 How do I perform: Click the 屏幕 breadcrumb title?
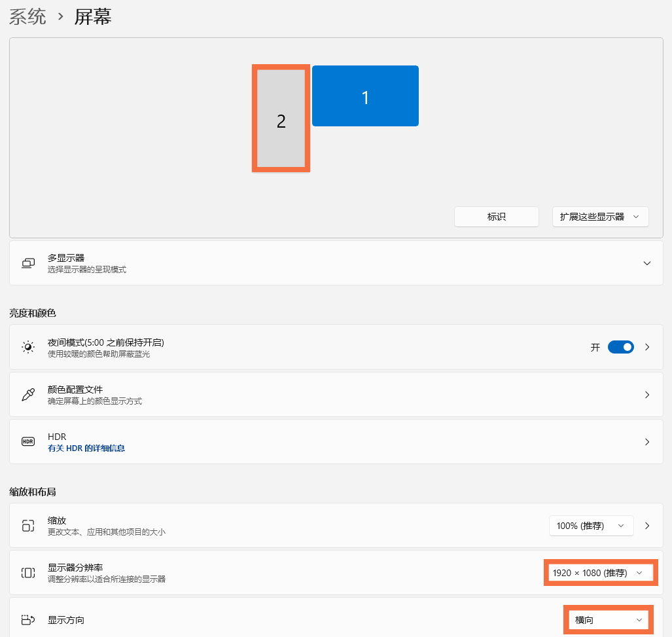point(92,17)
